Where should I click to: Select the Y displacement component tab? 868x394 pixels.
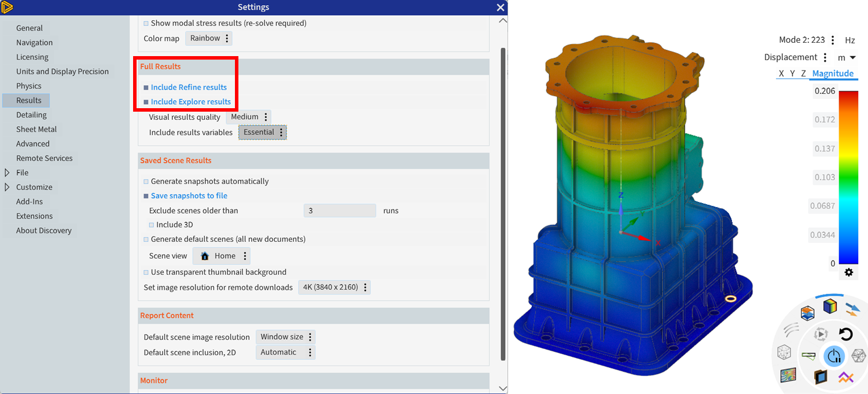pos(792,73)
